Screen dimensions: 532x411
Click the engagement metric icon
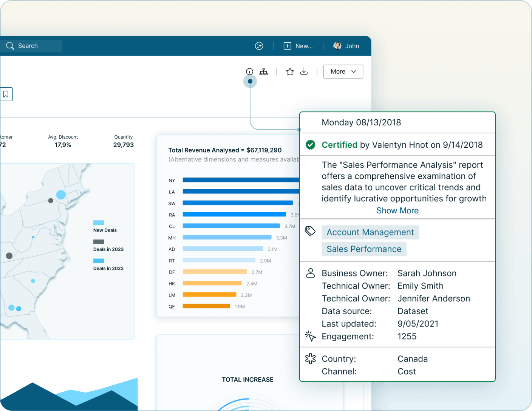[310, 336]
